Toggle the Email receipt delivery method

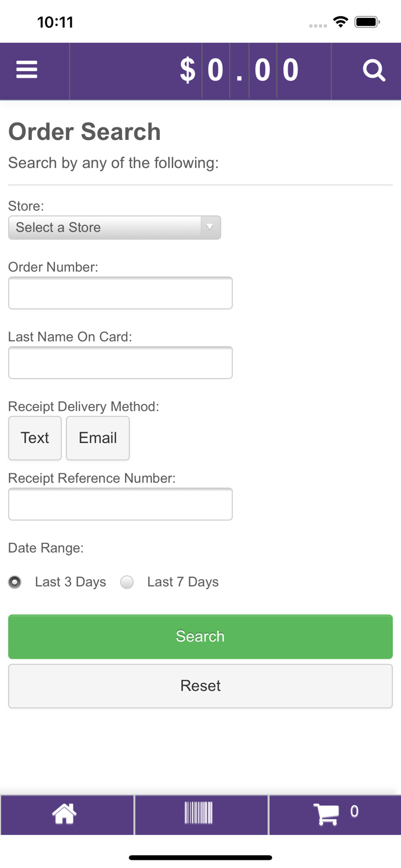[98, 438]
